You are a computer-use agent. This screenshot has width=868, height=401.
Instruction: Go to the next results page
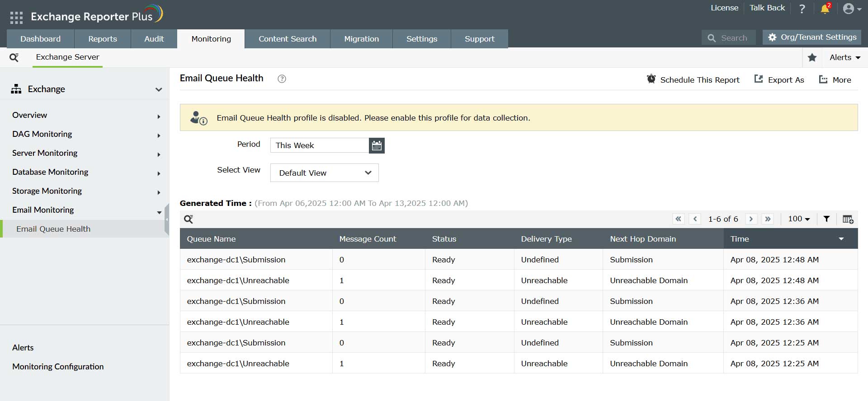pyautogui.click(x=751, y=219)
